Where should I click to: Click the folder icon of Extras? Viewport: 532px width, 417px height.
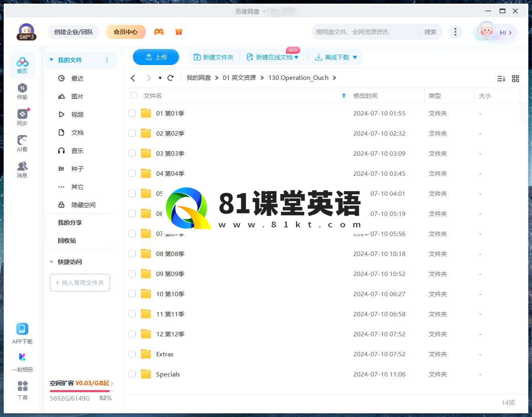[146, 354]
